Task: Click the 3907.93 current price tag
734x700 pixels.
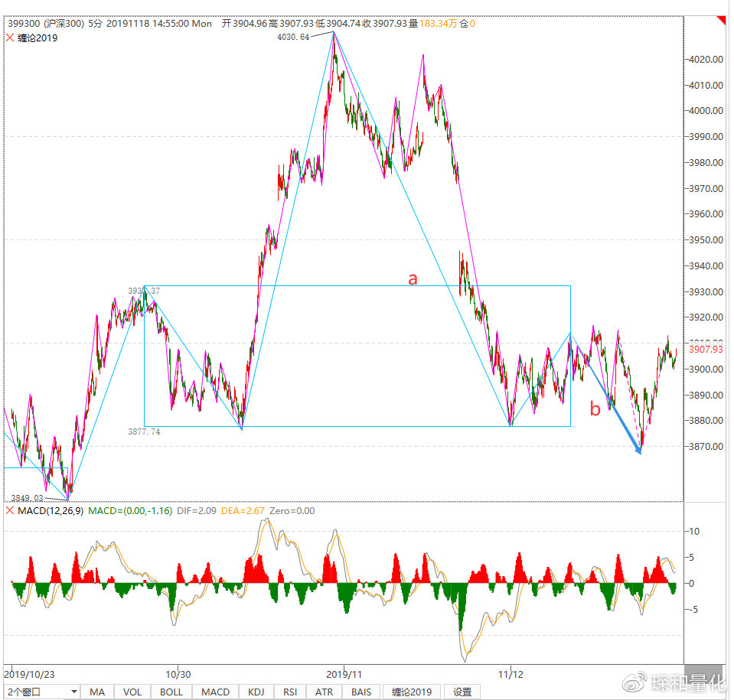Action: [706, 349]
